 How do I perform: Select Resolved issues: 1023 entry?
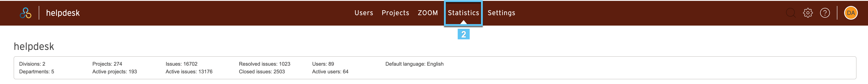[x=264, y=64]
